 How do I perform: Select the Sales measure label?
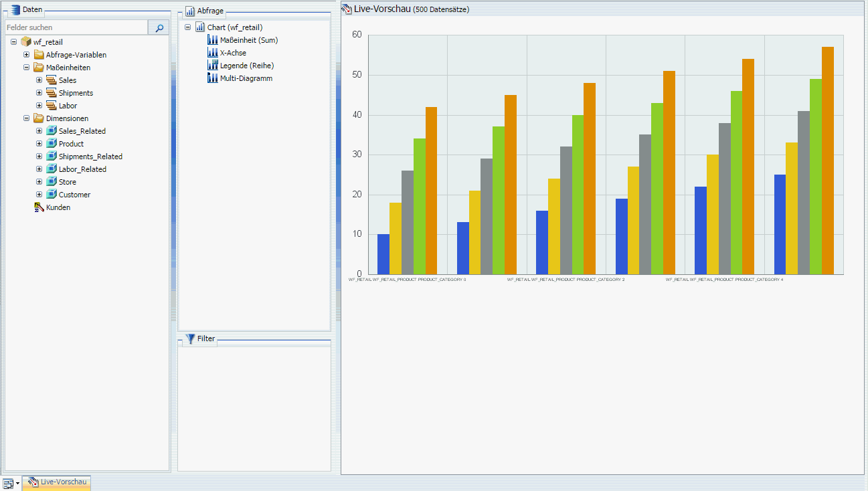pos(68,80)
